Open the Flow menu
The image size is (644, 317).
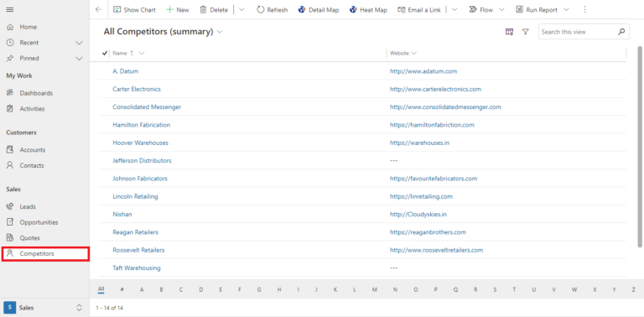click(486, 10)
